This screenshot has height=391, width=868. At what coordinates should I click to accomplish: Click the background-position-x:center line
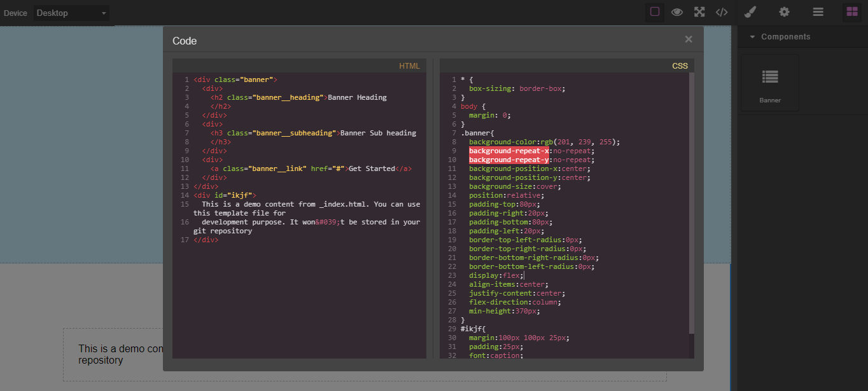(x=529, y=169)
